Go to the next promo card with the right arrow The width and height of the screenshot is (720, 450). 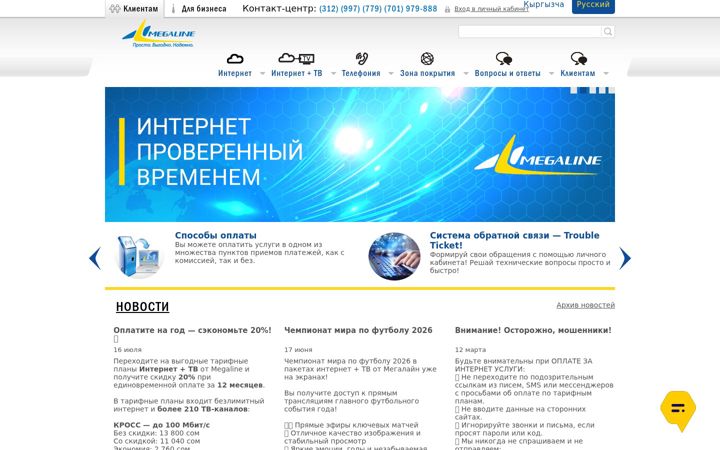pyautogui.click(x=625, y=258)
